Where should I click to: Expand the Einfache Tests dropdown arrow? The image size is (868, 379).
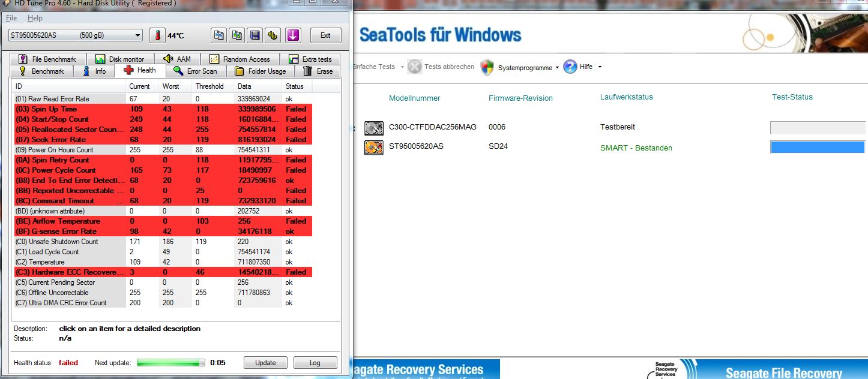tap(402, 67)
